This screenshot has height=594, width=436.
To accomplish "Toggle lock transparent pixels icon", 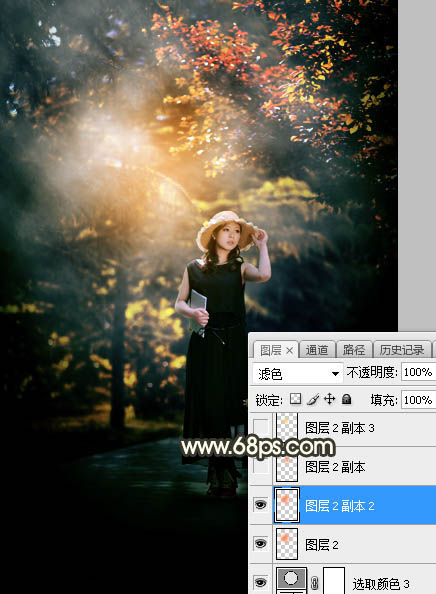I will point(295,399).
